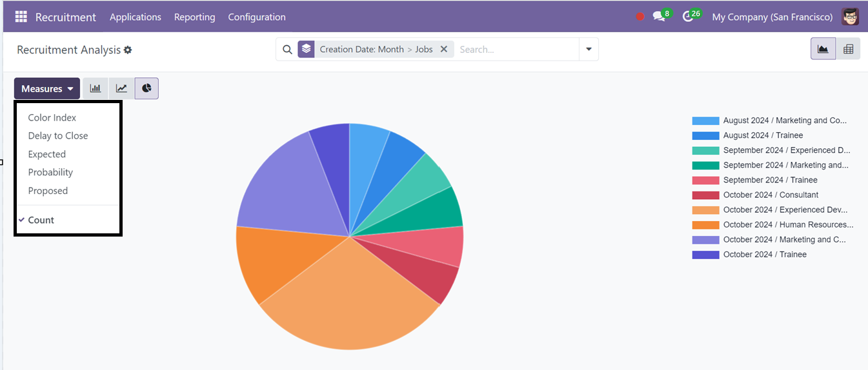This screenshot has width=868, height=370.
Task: Click the red recording indicator dot
Action: 640,17
